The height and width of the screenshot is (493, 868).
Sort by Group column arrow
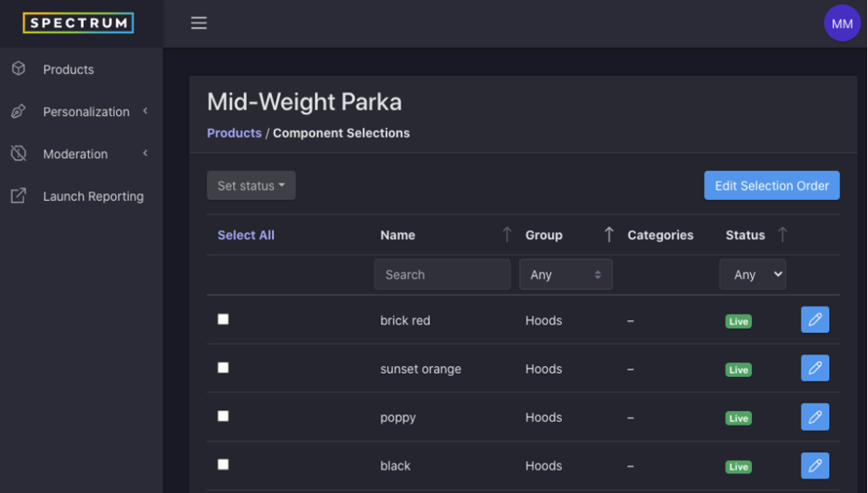[609, 235]
